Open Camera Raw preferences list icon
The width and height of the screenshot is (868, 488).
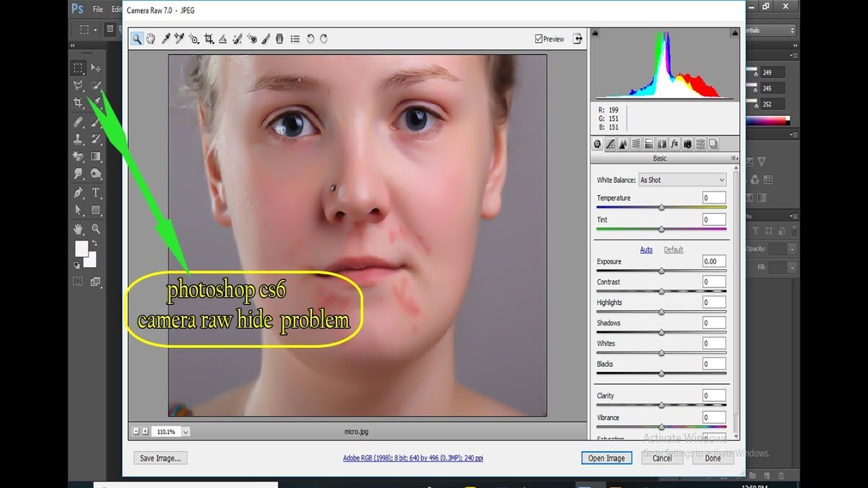(295, 39)
